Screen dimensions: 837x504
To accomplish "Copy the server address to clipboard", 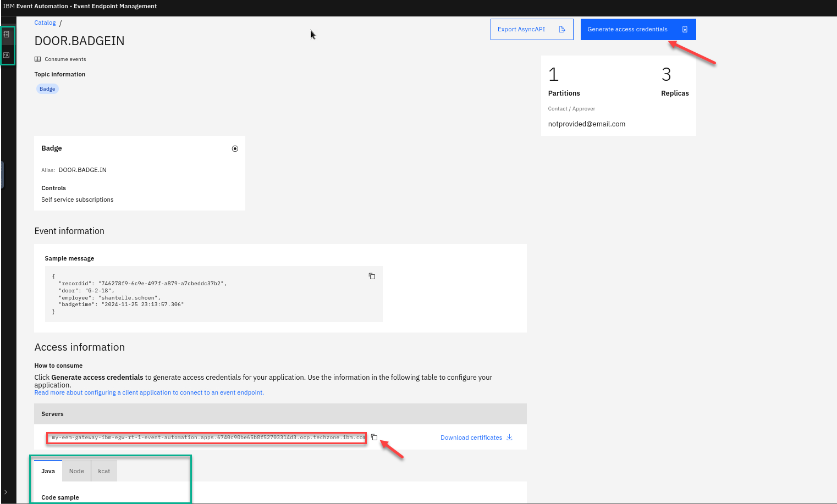I will pos(374,437).
